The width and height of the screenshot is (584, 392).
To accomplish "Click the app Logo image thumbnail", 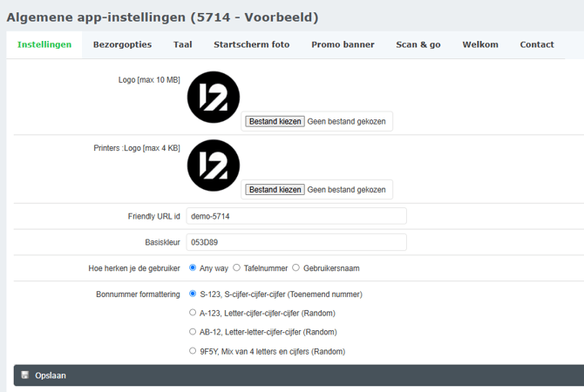I will pyautogui.click(x=213, y=98).
